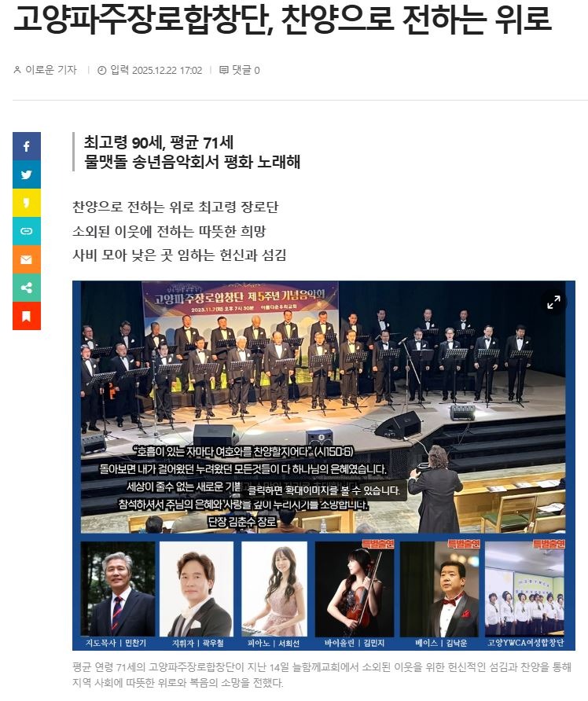
Task: Jump to comments via 댓글 0
Action: pos(245,70)
